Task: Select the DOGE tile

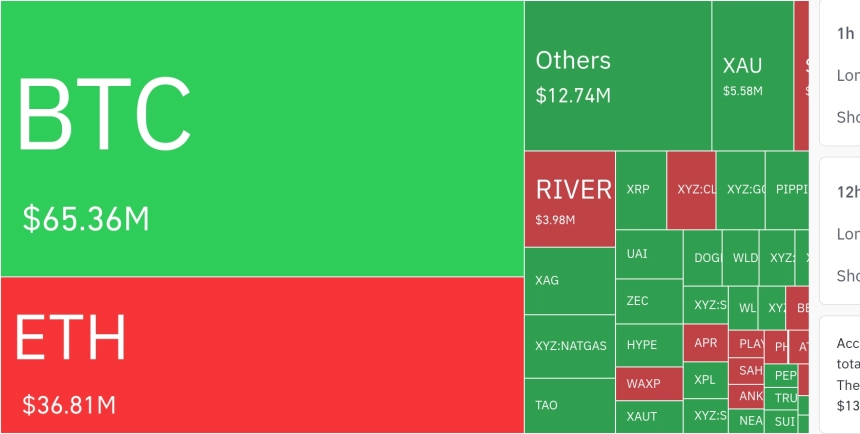Action: click(x=703, y=258)
